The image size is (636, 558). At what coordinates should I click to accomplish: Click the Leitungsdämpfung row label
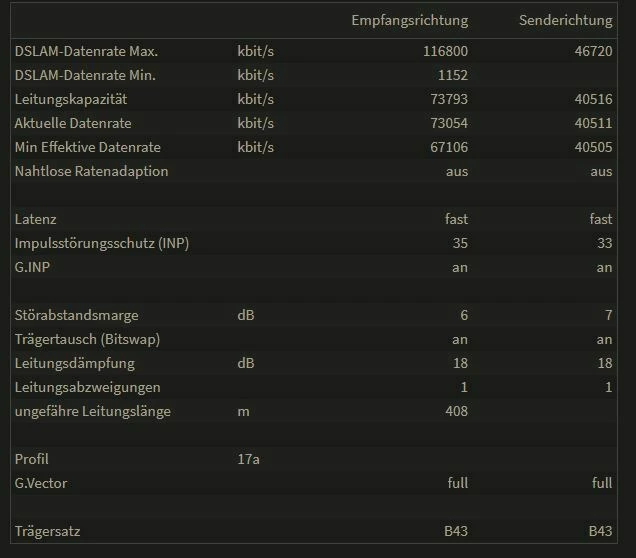pyautogui.click(x=74, y=363)
